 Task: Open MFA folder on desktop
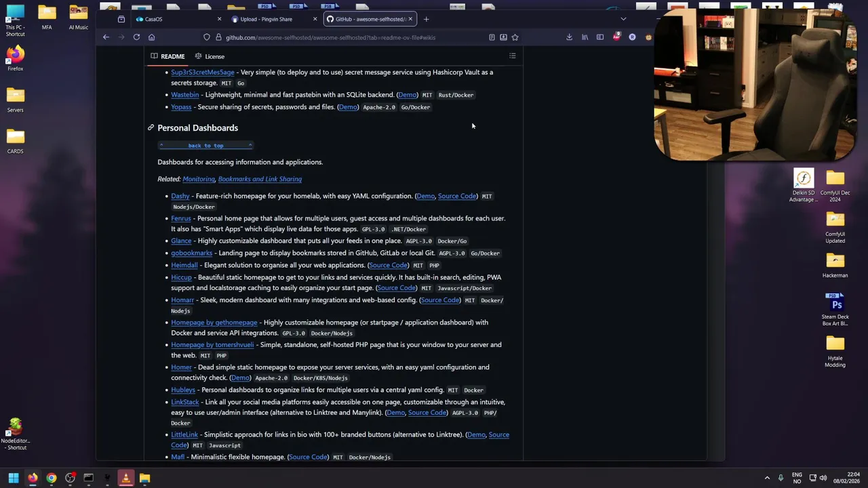(x=47, y=18)
